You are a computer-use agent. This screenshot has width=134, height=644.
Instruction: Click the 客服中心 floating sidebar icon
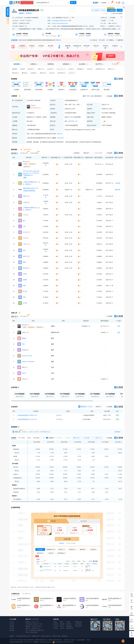coord(132,621)
